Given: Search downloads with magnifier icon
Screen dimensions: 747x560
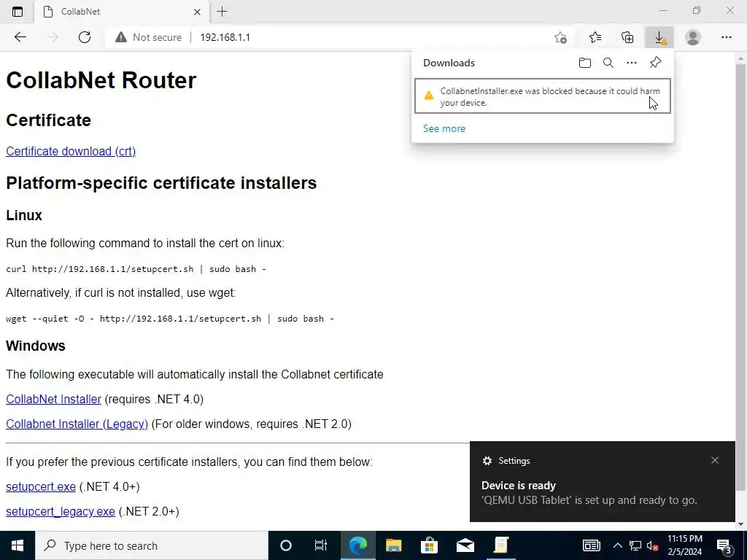Looking at the screenshot, I should click(x=608, y=63).
